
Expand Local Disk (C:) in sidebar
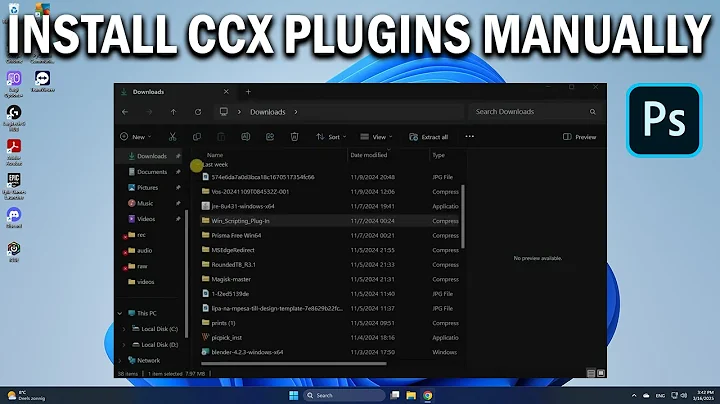click(x=124, y=329)
